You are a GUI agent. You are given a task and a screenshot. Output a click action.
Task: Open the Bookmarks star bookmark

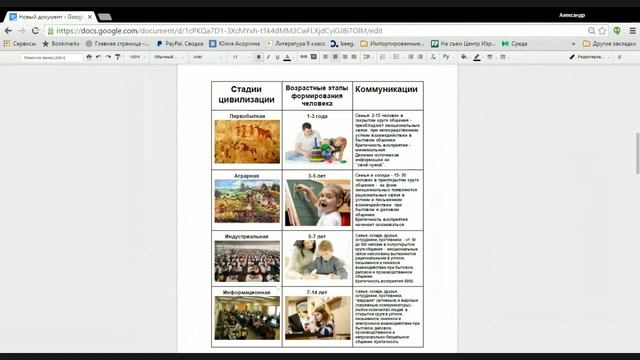point(61,43)
